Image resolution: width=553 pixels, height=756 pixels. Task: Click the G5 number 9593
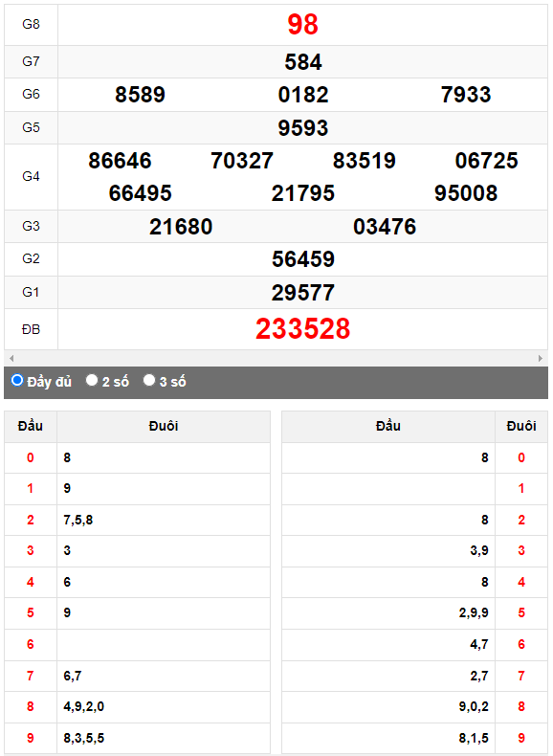tap(302, 128)
